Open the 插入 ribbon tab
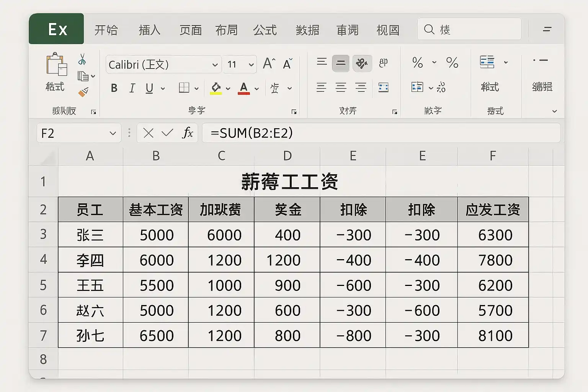The image size is (588, 392). tap(149, 30)
